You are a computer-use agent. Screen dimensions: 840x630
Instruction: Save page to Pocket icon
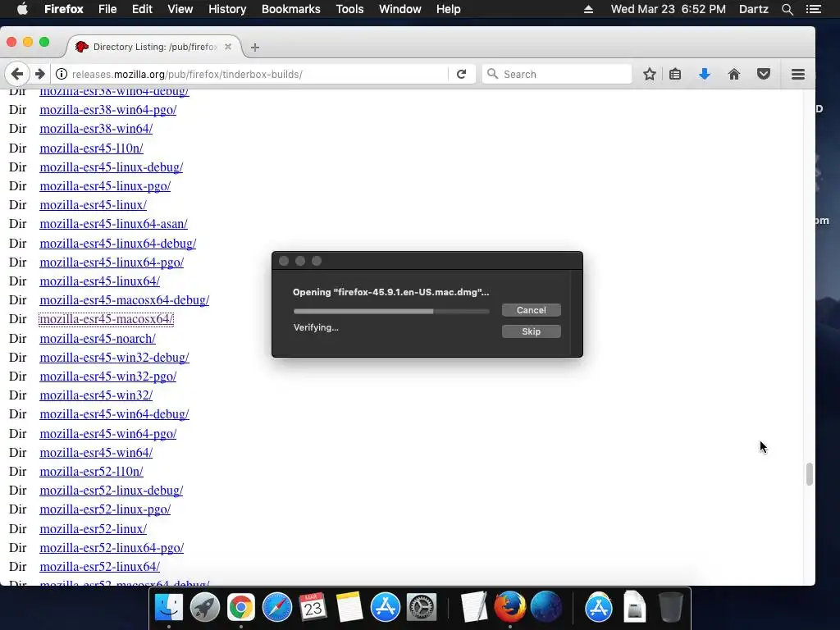[x=764, y=74]
